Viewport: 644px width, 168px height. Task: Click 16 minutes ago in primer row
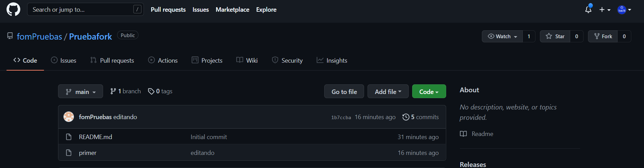(418, 153)
